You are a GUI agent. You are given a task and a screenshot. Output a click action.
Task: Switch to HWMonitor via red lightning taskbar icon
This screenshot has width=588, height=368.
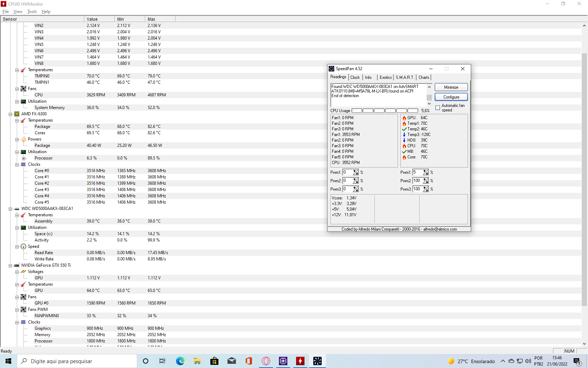[x=300, y=361]
